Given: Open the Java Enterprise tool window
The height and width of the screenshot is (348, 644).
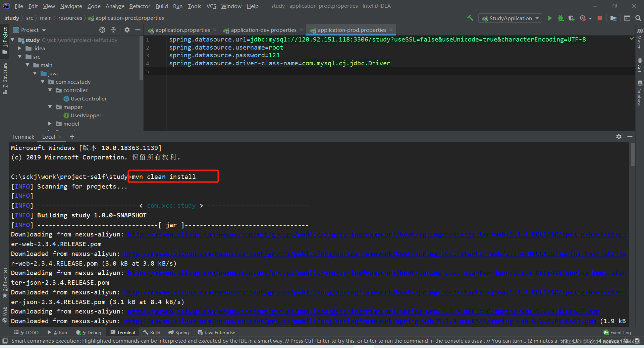Looking at the screenshot, I should (x=217, y=333).
